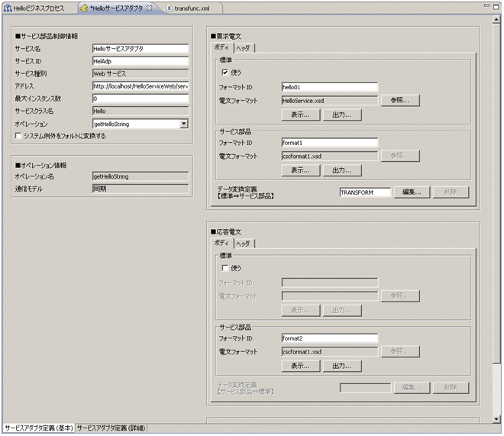Click the サービス名 input field
This screenshot has height=436, width=504.
point(140,49)
